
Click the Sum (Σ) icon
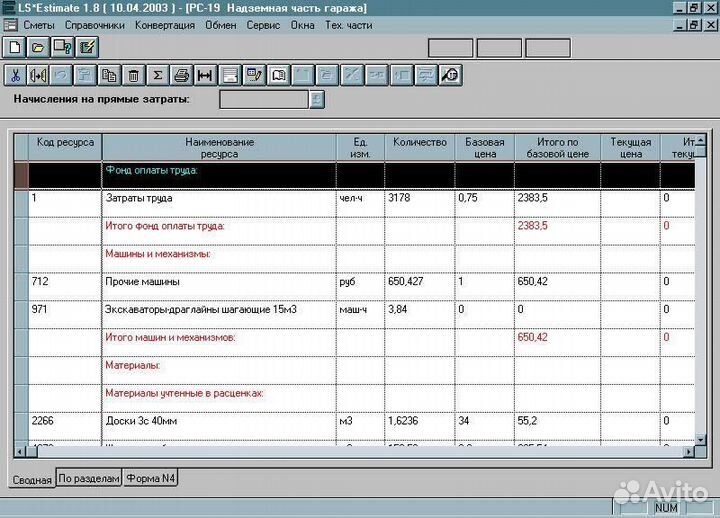(156, 74)
